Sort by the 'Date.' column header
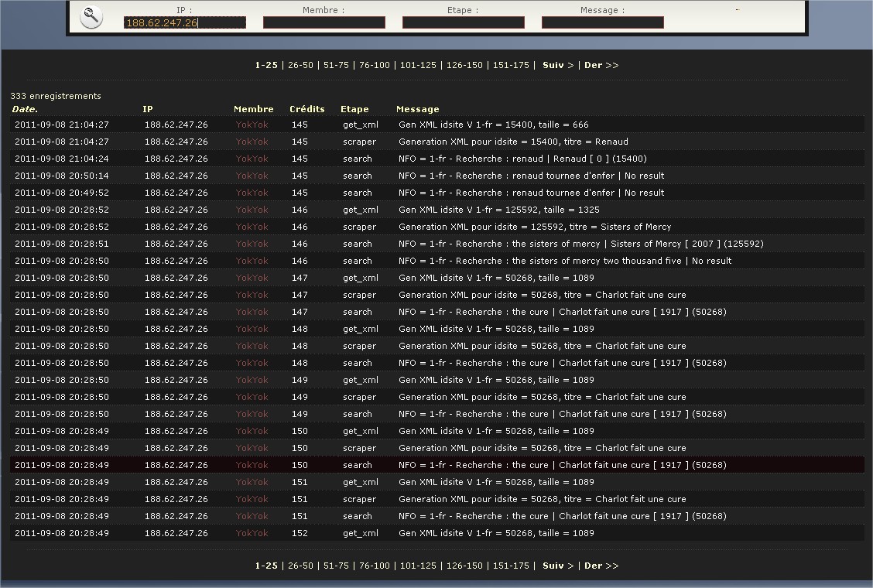The image size is (873, 588). coord(25,109)
